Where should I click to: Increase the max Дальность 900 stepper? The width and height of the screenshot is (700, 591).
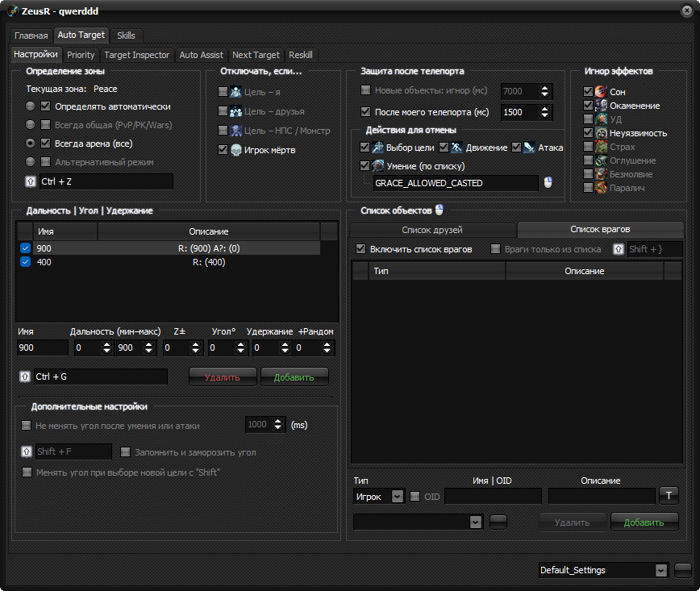pos(149,344)
